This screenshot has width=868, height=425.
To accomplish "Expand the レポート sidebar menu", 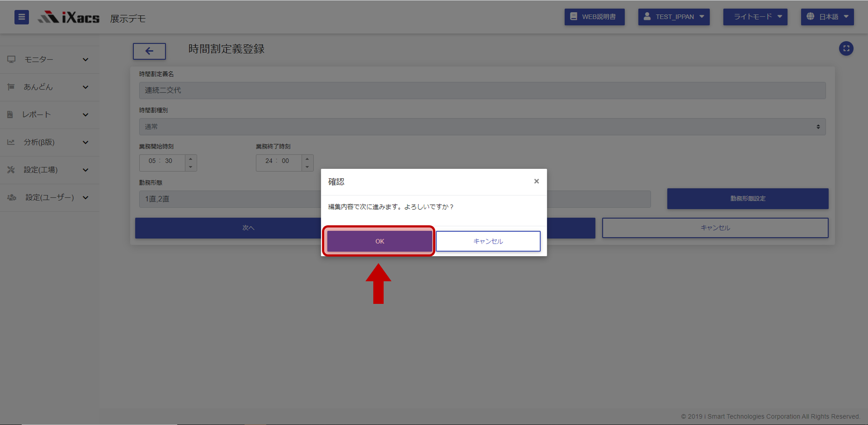I will [49, 115].
